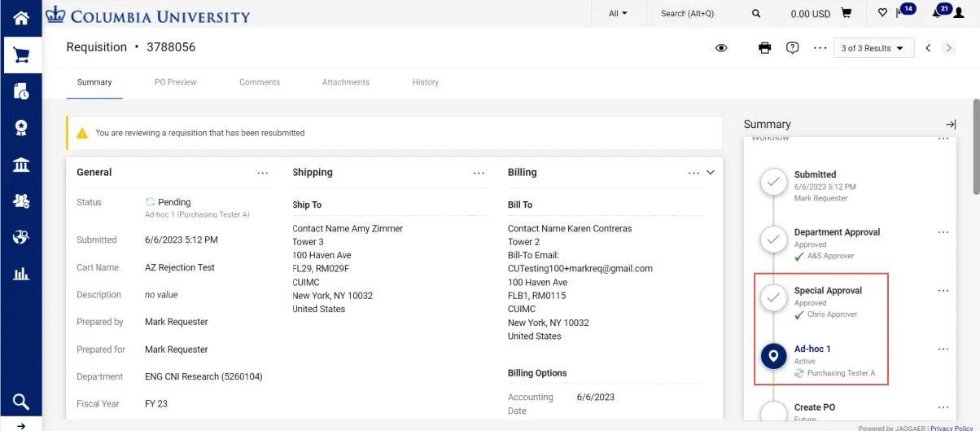Click the Privacy Policy link

pyautogui.click(x=952, y=428)
